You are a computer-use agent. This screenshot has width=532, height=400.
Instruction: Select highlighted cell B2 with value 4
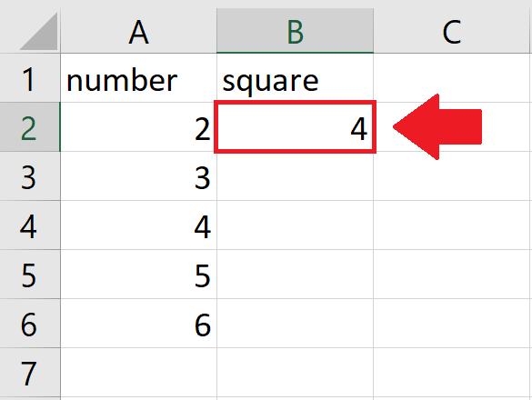(296, 127)
